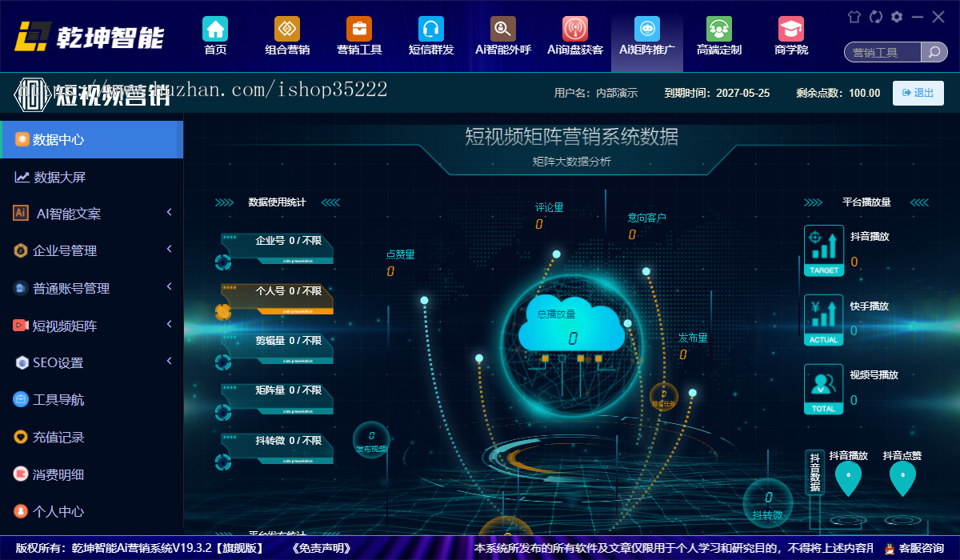960x560 pixels.
Task: Click the 发布视频 circle button
Action: coord(371,441)
